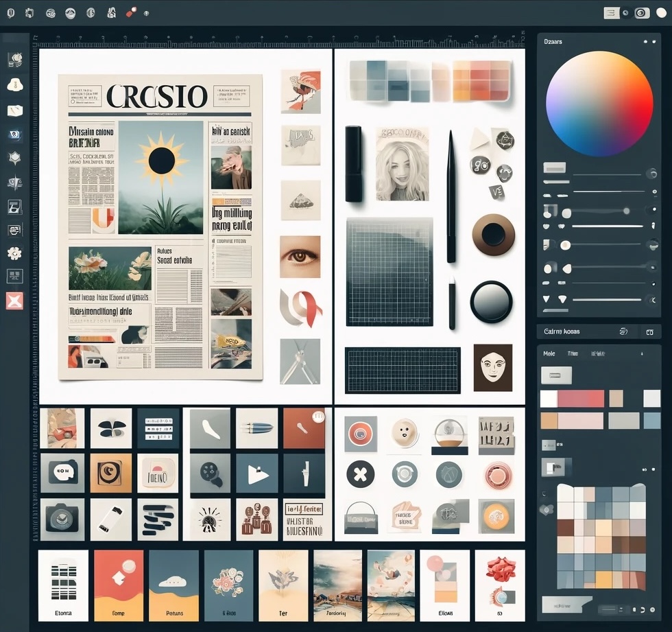
Task: Switch to the second tab in swatches panel
Action: pos(573,353)
